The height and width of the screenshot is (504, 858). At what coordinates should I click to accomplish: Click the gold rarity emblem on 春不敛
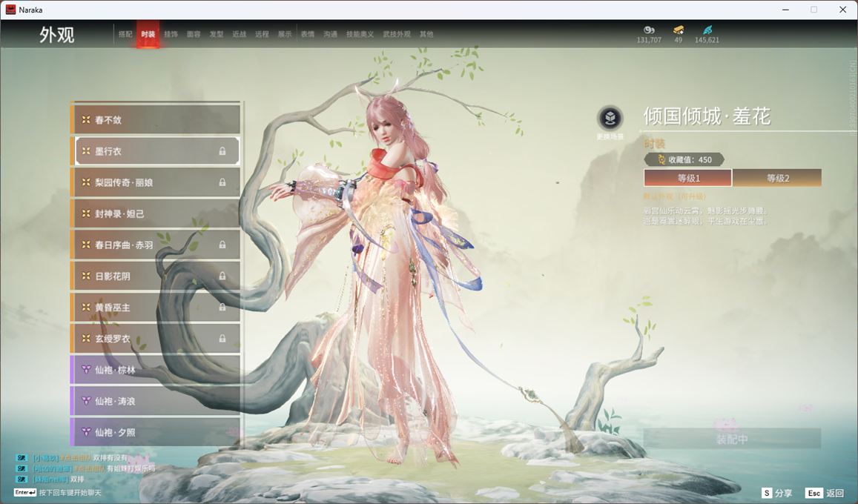(86, 120)
